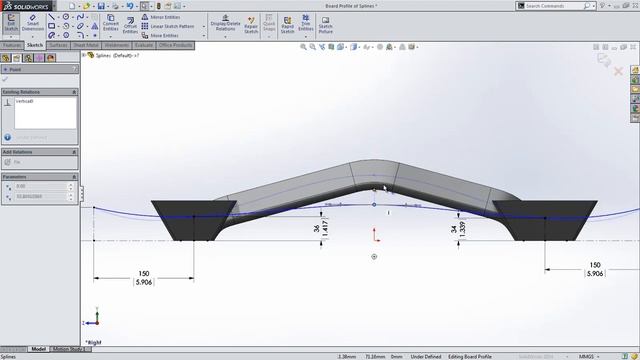Click the Repair Sketch tool

point(251,25)
